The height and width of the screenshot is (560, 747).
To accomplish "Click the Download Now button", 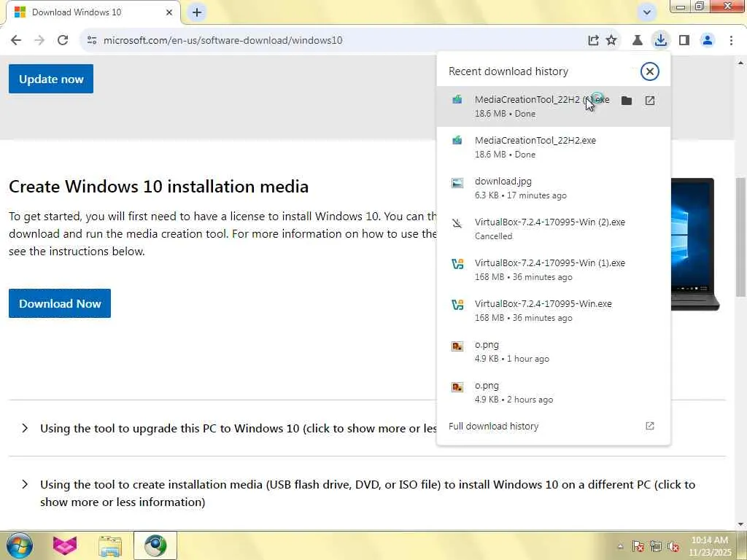I will [x=60, y=303].
